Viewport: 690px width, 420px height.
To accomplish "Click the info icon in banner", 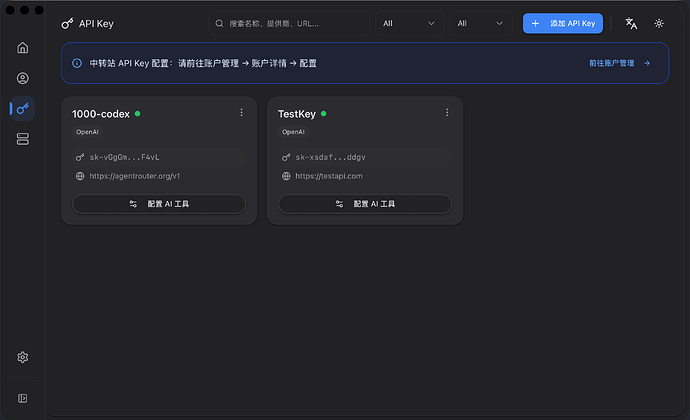I will click(77, 63).
